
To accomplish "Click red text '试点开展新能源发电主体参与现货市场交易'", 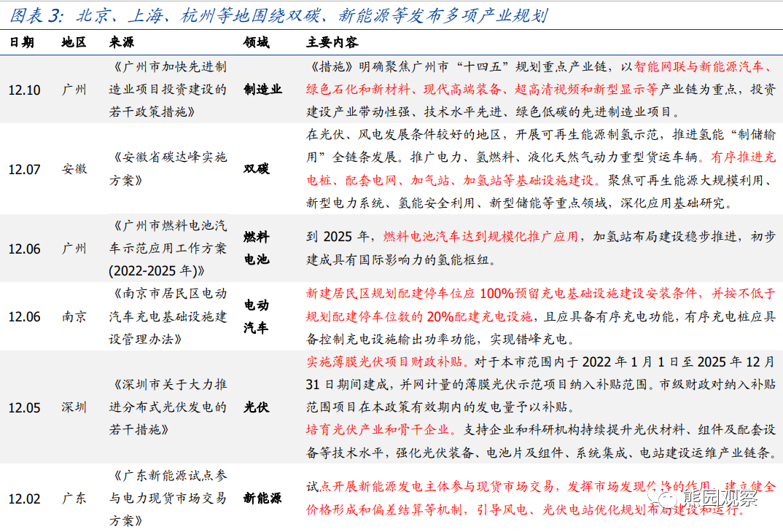I will tap(430, 486).
